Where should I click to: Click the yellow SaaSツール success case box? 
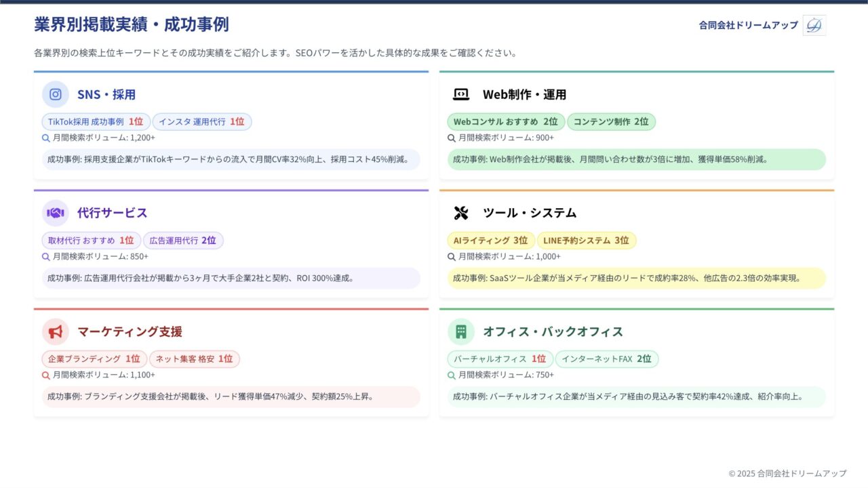click(x=636, y=278)
